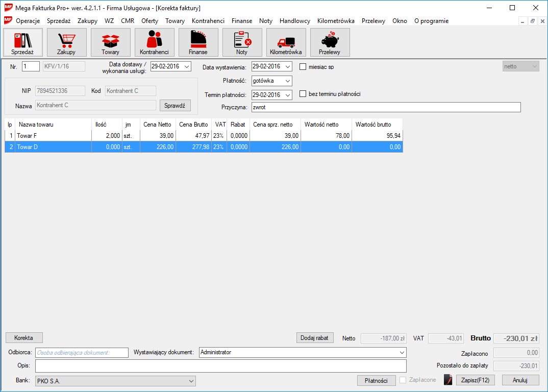The image size is (548, 392).
Task: Expand the Płatność gotówka dropdown
Action: 288,81
